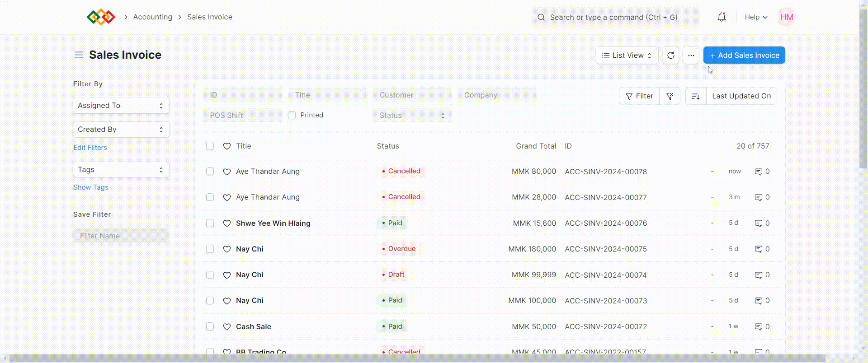The height and width of the screenshot is (363, 868).
Task: Click the global search command box
Action: 614,17
